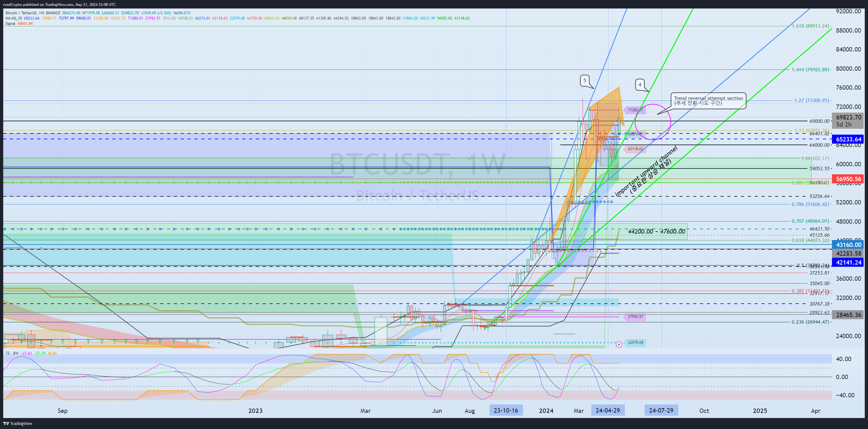Click the 0.707 (48064.07) Fibonacci label
Image resolution: width=868 pixels, height=429 pixels.
point(810,221)
